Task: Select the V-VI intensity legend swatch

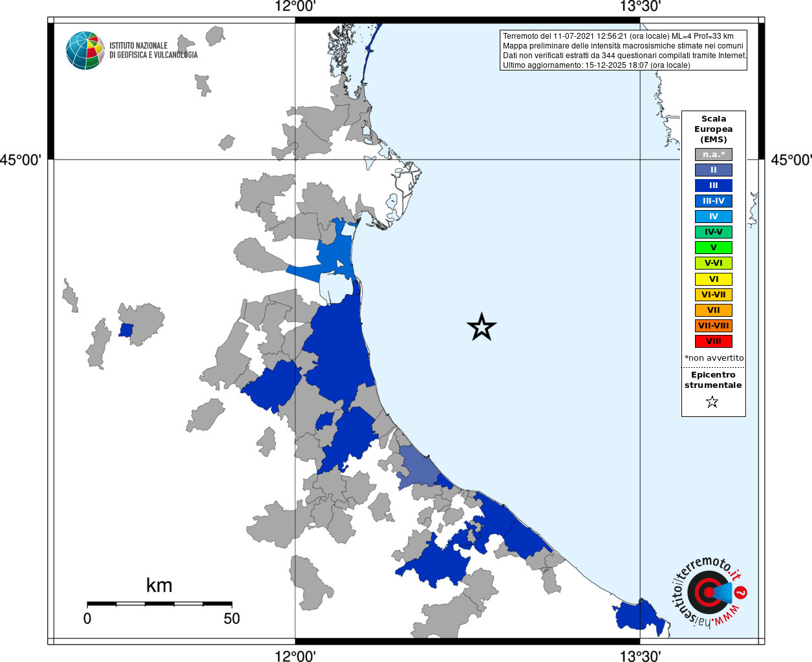Action: coord(714,263)
